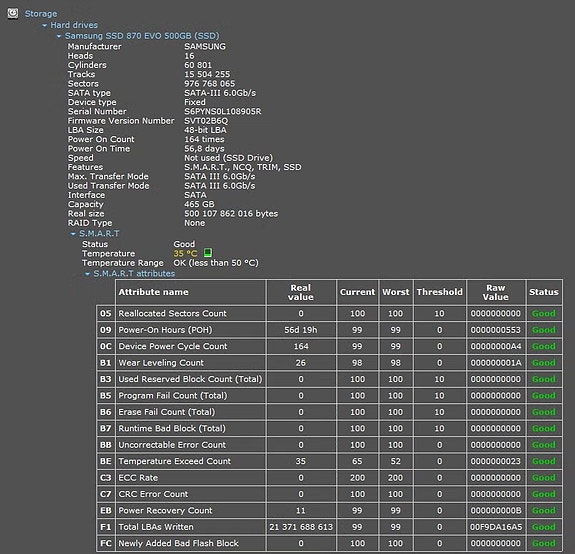This screenshot has height=554, width=575.
Task: Select the CRC Error Count row
Action: click(329, 494)
